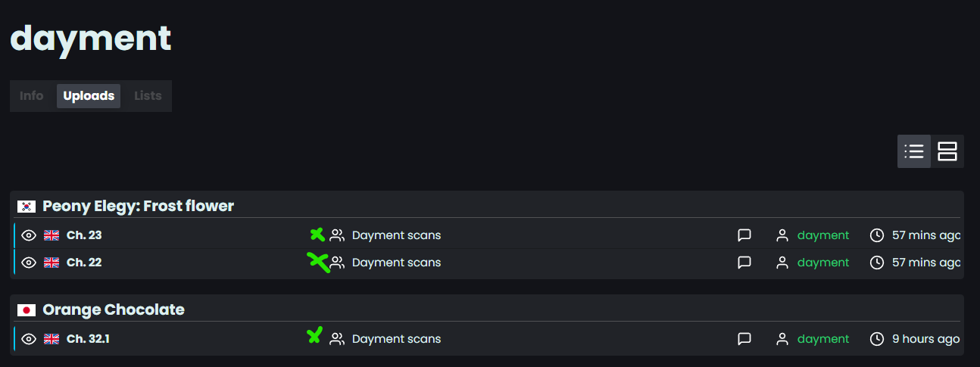The height and width of the screenshot is (367, 980).
Task: Open Peony Elegy: Frost flower title
Action: (x=138, y=206)
